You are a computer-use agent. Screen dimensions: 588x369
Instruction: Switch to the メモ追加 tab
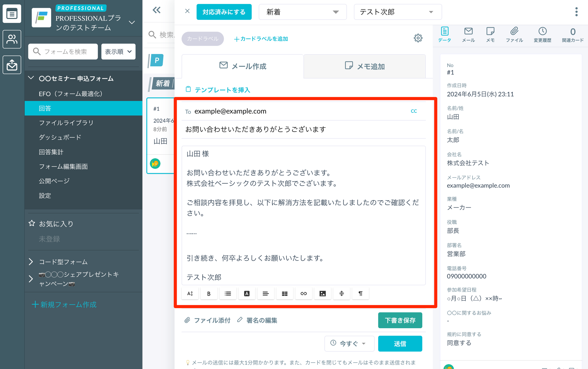coord(364,66)
